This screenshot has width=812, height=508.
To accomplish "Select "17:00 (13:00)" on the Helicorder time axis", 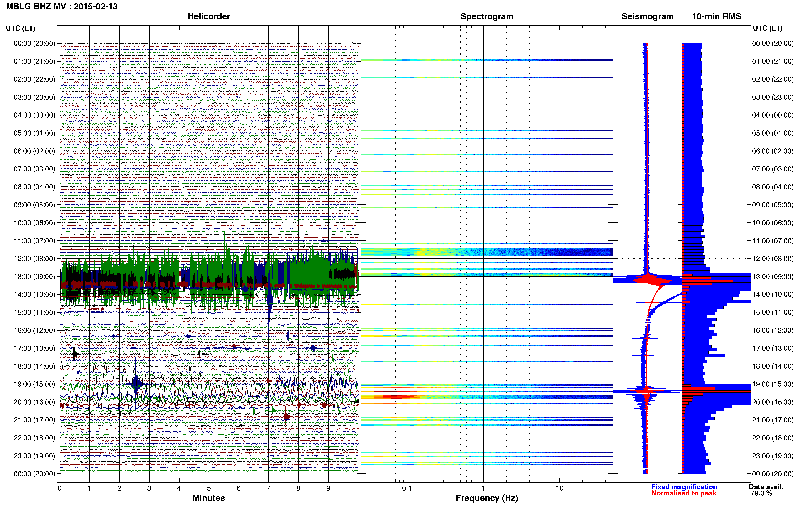I will tap(34, 348).
